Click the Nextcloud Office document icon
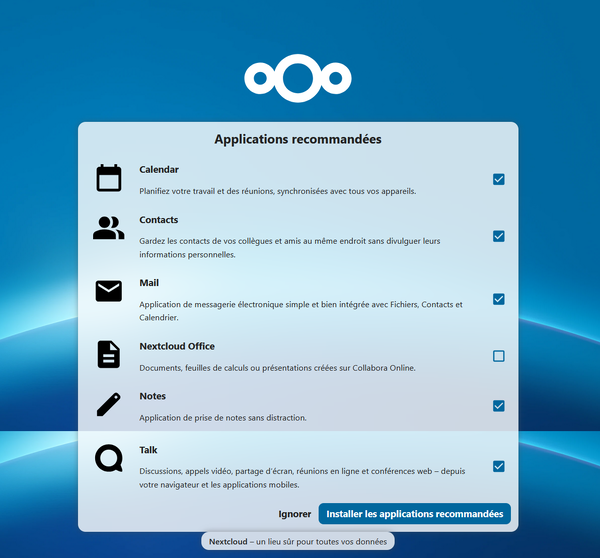The width and height of the screenshot is (600, 558). click(x=109, y=354)
